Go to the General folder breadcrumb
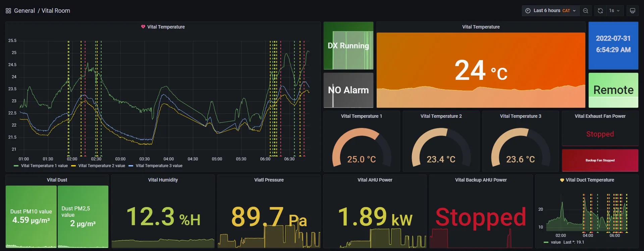The image size is (644, 251). click(x=24, y=11)
